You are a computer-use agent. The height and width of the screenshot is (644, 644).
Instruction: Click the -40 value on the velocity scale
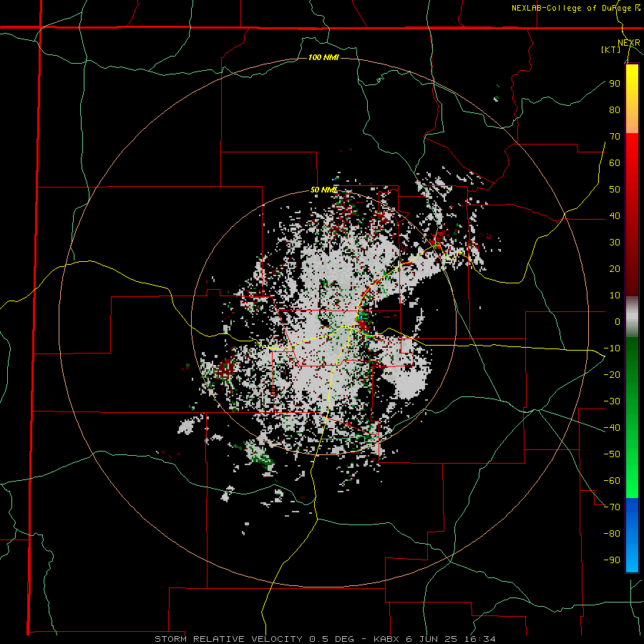tap(612, 428)
